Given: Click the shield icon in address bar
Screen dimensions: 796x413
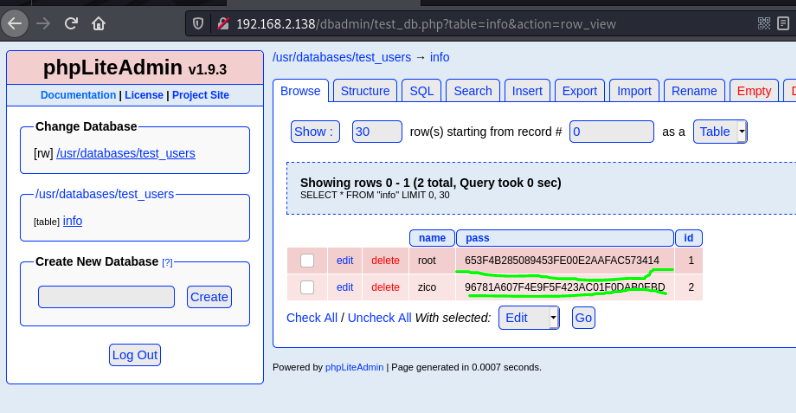Looking at the screenshot, I should point(198,22).
